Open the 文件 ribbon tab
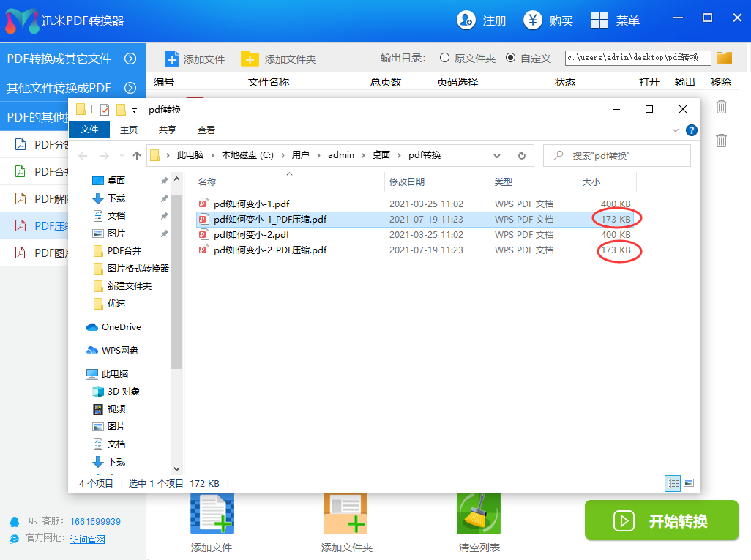This screenshot has height=560, width=751. [x=89, y=130]
